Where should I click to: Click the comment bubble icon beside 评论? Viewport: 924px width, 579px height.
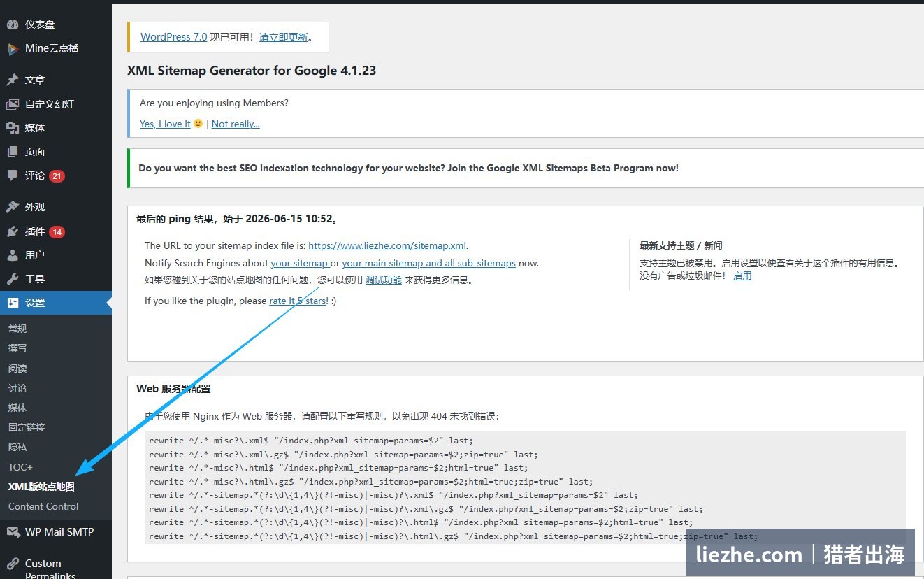coord(13,176)
